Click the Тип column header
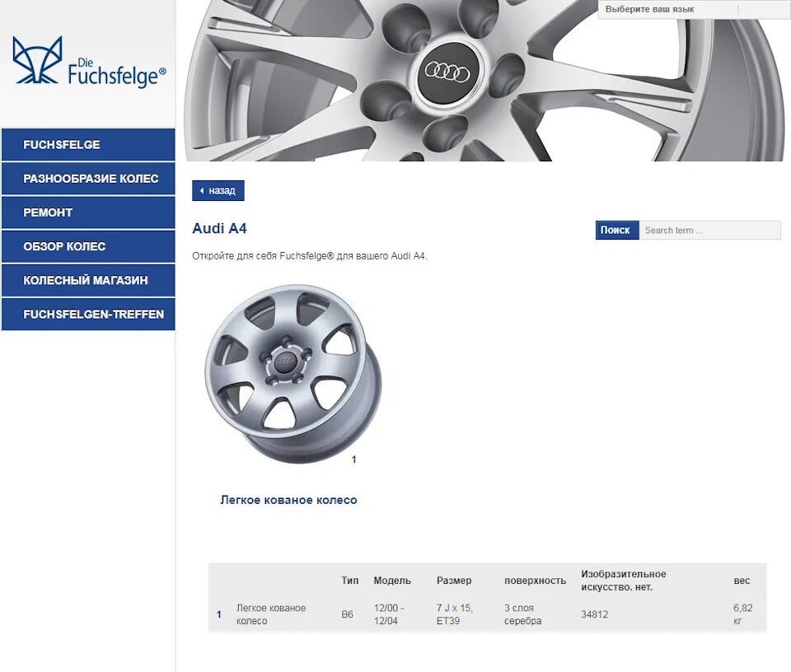Image resolution: width=791 pixels, height=672 pixels. [x=349, y=581]
